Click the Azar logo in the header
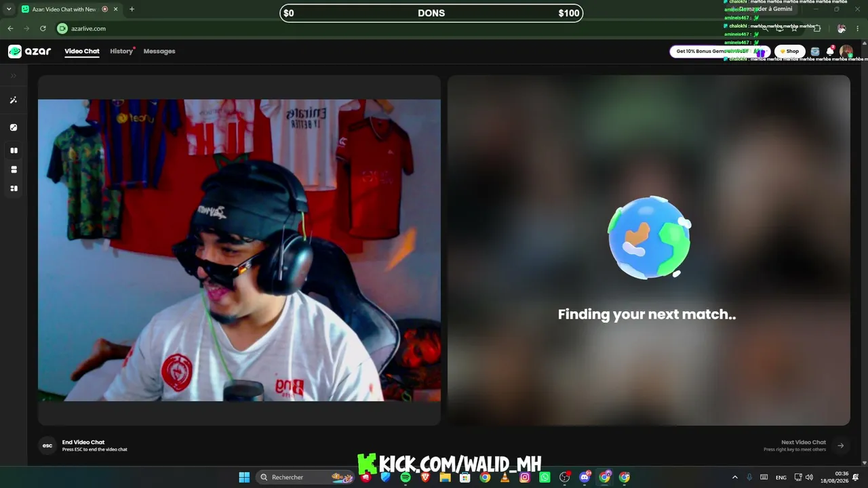This screenshot has width=868, height=488. tap(29, 52)
